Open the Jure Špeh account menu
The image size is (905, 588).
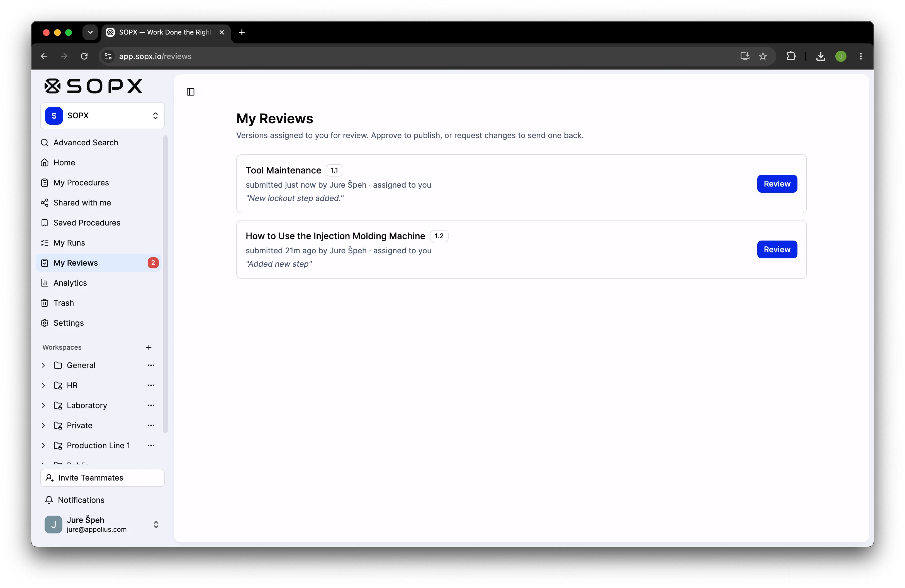(102, 525)
